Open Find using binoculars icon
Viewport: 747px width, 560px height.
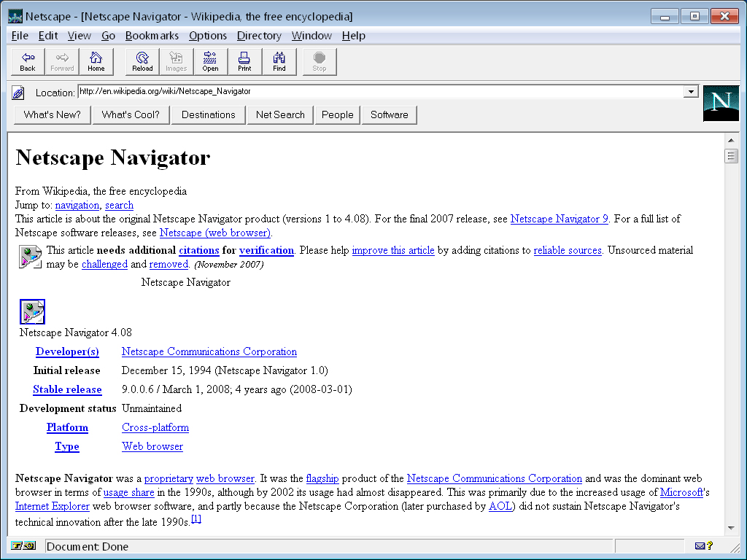pyautogui.click(x=279, y=62)
